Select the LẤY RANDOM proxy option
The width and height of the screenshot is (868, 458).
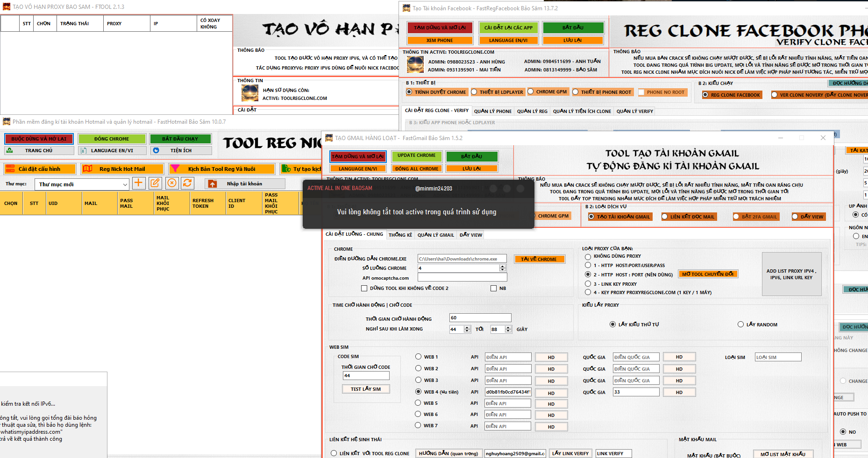click(x=740, y=324)
